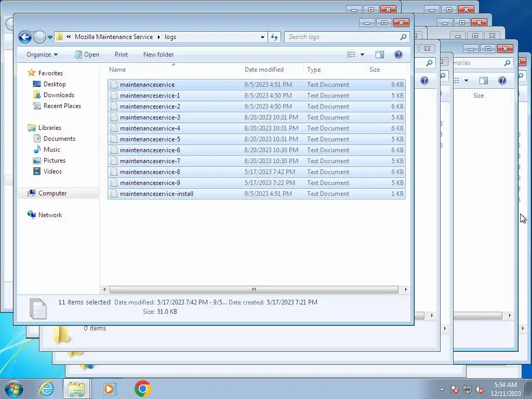Select the maintenanceservice-7 file
This screenshot has width=532, height=399.
pyautogui.click(x=257, y=161)
